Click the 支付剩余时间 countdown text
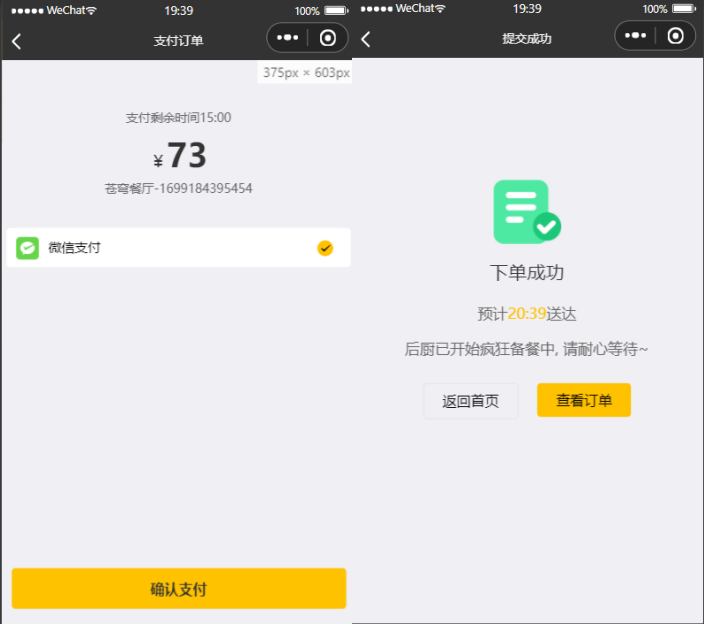 [x=178, y=118]
